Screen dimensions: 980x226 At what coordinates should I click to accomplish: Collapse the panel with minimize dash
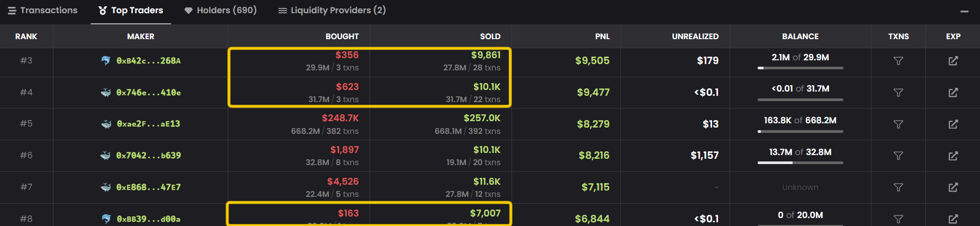pos(964,12)
